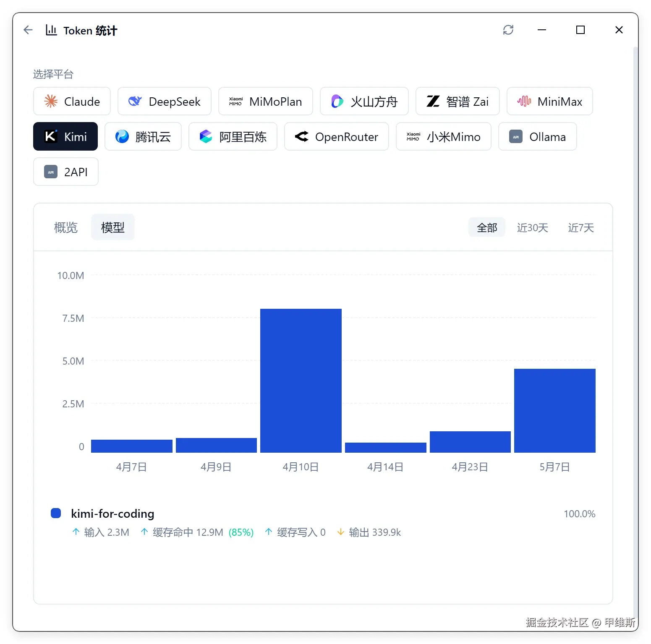Click the 100.0% share value

[x=579, y=514]
